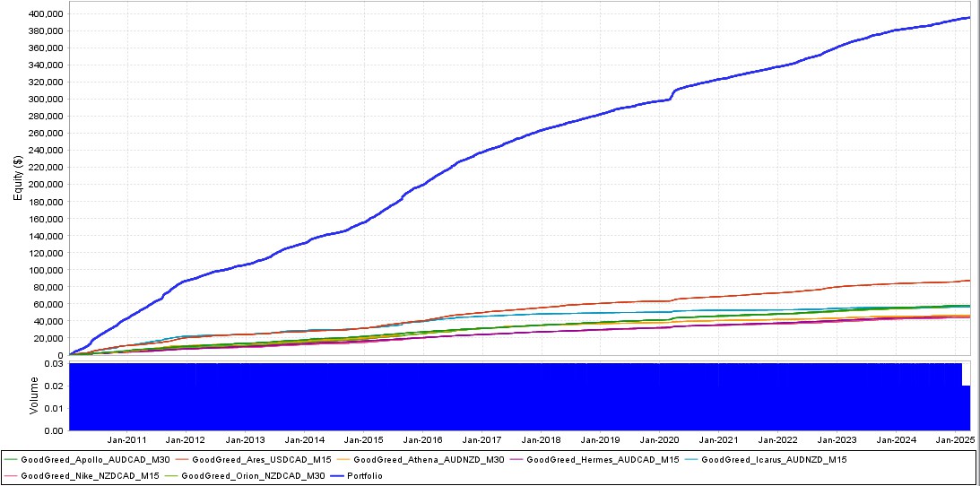The width and height of the screenshot is (980, 486).
Task: Click the 0.01 volume axis label
Action: (x=56, y=408)
